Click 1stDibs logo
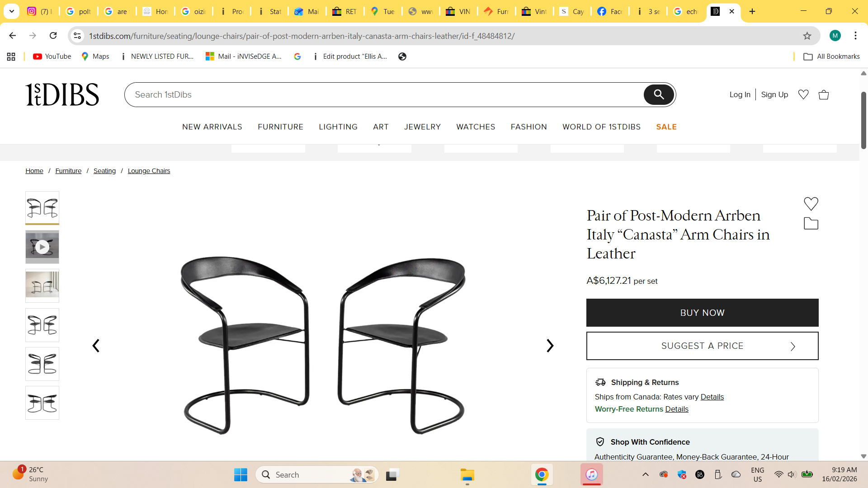Image resolution: width=868 pixels, height=488 pixels. tap(62, 94)
